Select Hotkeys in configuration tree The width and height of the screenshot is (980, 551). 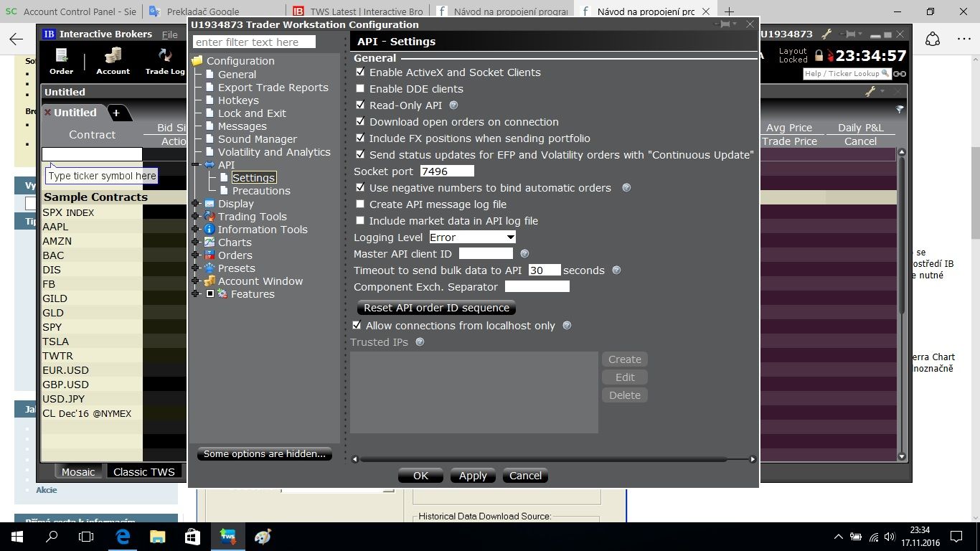pos(238,100)
